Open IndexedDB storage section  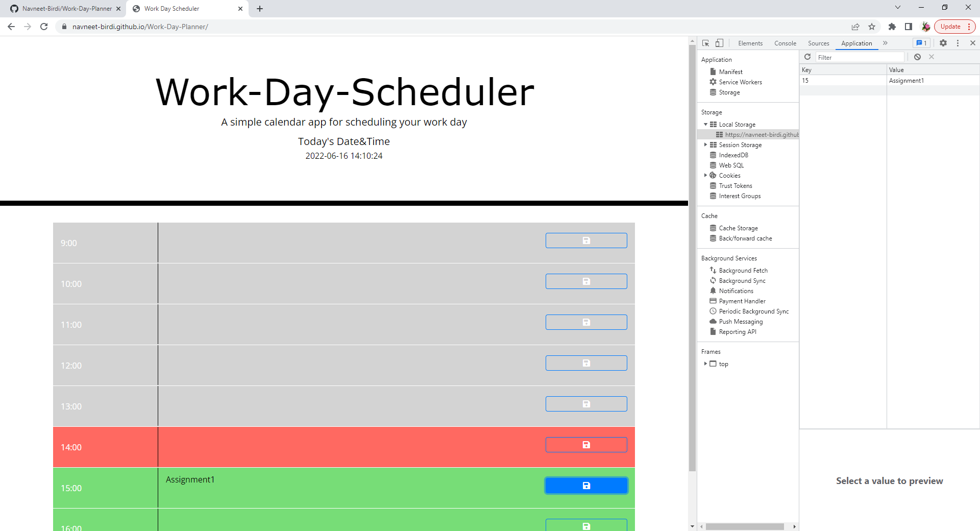(733, 155)
